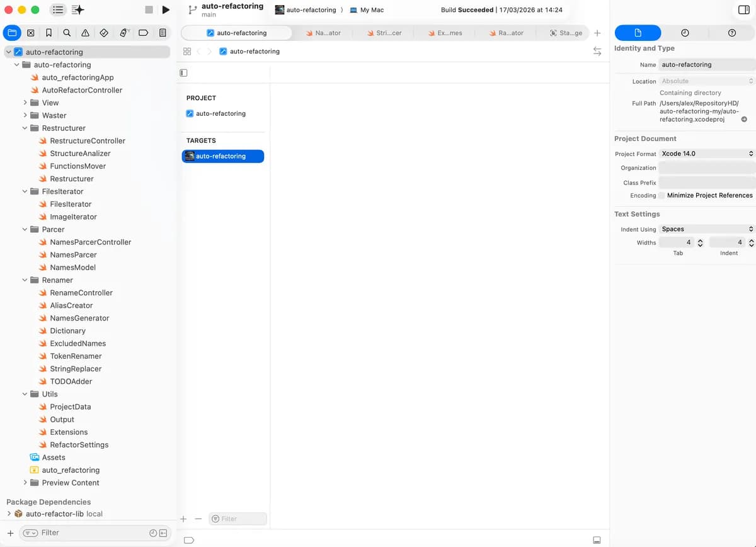Enable Minimize Project References checkbox
Screen dimensions: 756x547
tap(661, 196)
